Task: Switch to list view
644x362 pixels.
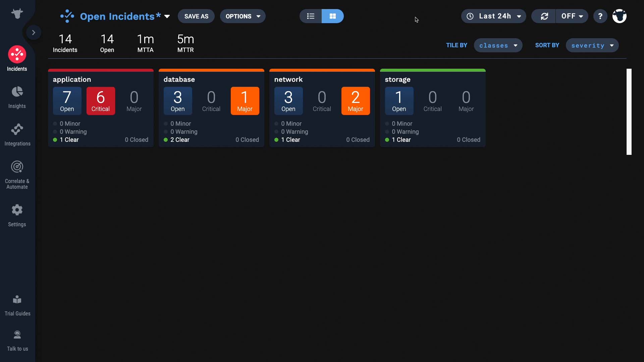Action: [x=311, y=16]
